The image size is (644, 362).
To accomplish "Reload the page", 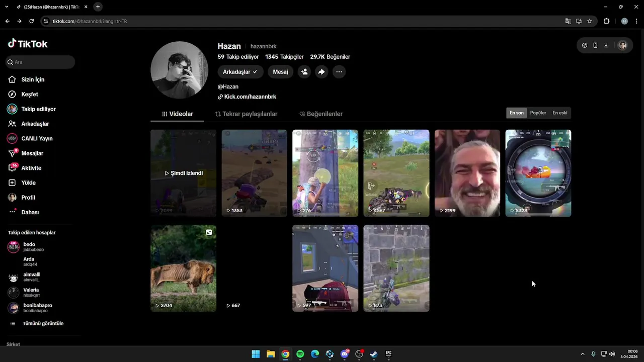I will 31,21.
